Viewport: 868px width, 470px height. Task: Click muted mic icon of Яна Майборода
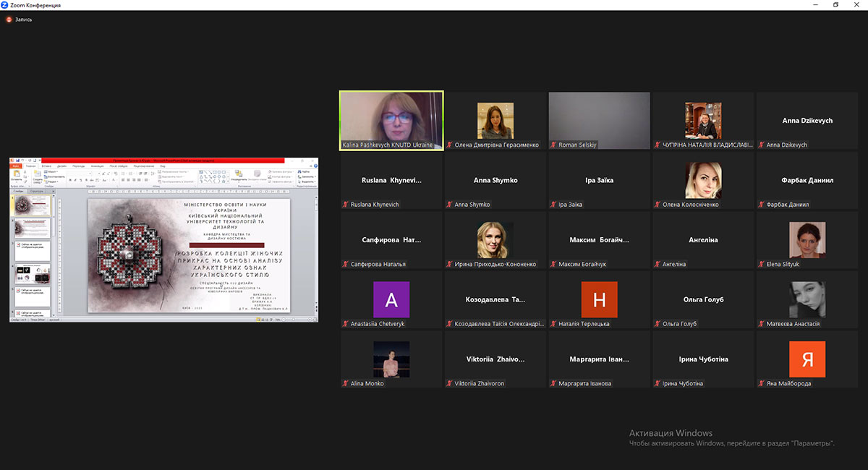(x=762, y=383)
